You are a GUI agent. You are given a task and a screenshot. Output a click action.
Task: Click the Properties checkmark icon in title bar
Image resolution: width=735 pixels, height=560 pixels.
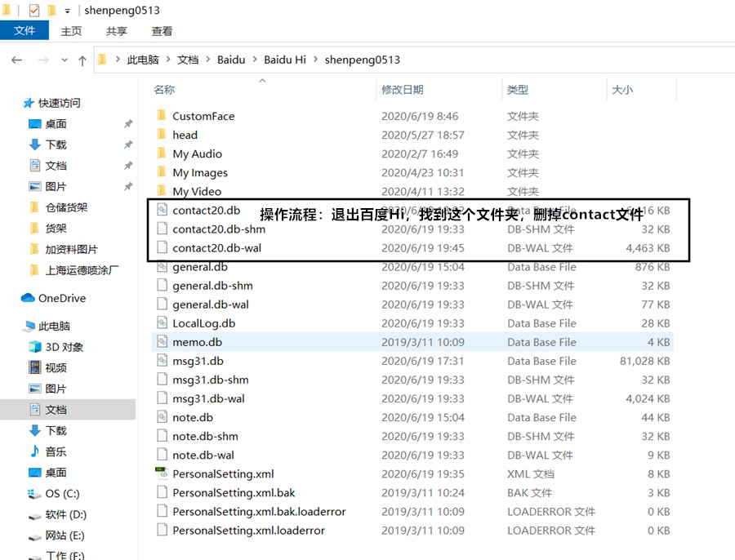(34, 10)
